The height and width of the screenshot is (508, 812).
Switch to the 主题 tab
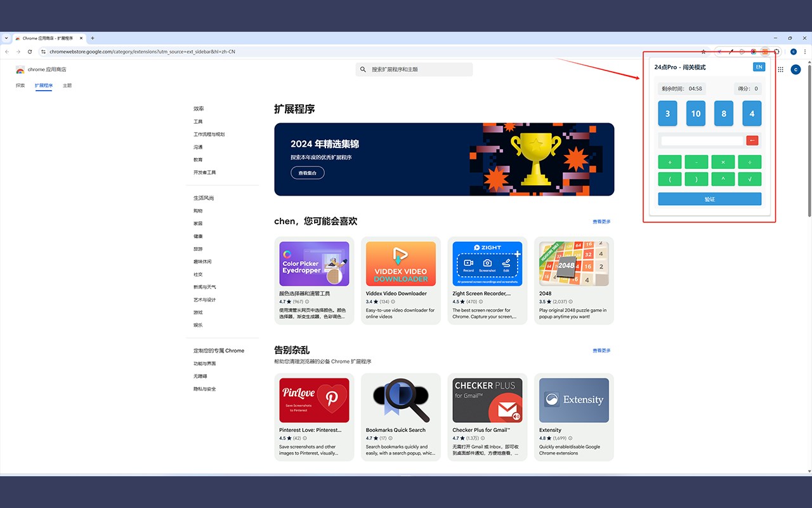[x=67, y=85]
